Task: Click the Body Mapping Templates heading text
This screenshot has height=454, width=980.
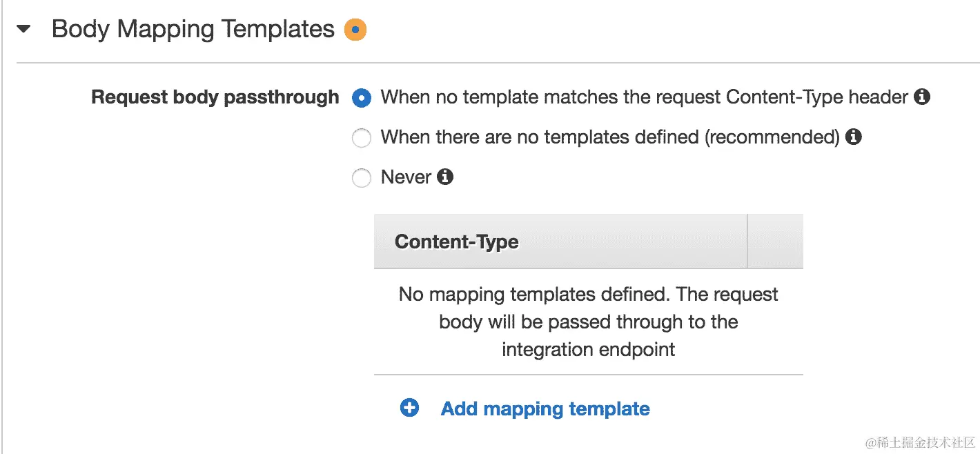Action: (x=193, y=29)
